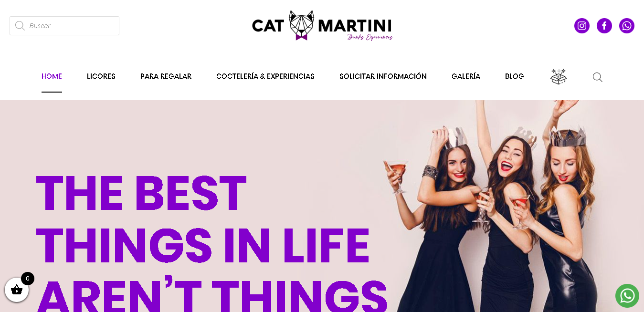Go to SOLICITAR INFORMACIÓN page
Viewport: 644px width, 312px height.
click(383, 76)
